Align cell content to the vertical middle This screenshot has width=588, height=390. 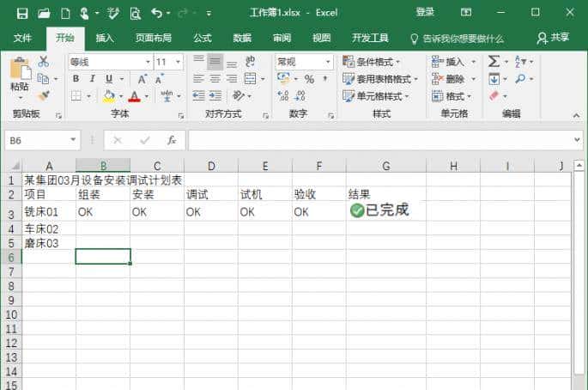point(215,61)
